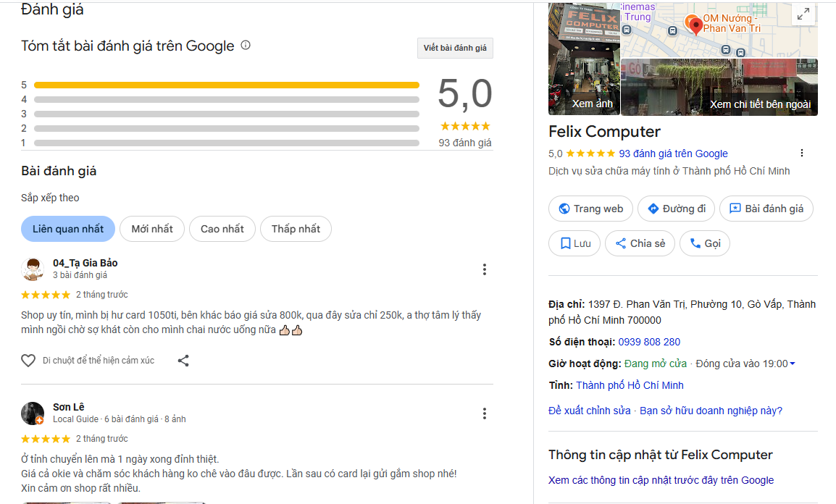This screenshot has width=836, height=504.
Task: Click Viết bài đánh giá button
Action: pos(455,48)
